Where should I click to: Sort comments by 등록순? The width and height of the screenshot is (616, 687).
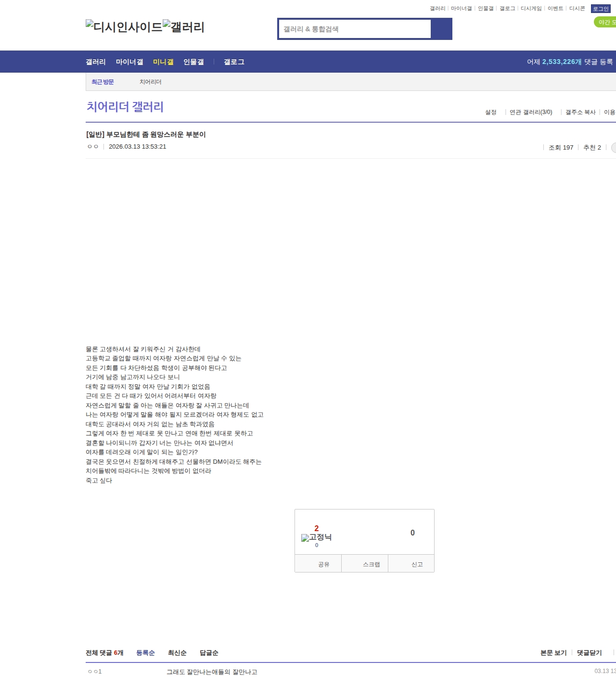[145, 653]
